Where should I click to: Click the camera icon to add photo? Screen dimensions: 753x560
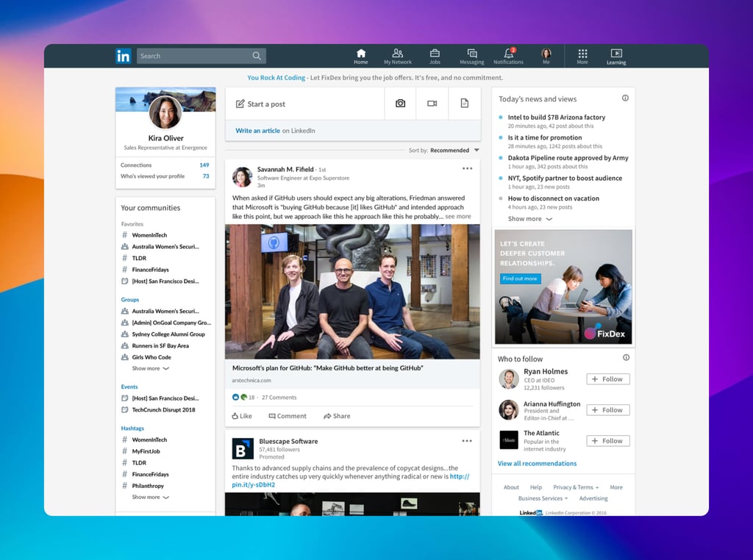point(401,103)
